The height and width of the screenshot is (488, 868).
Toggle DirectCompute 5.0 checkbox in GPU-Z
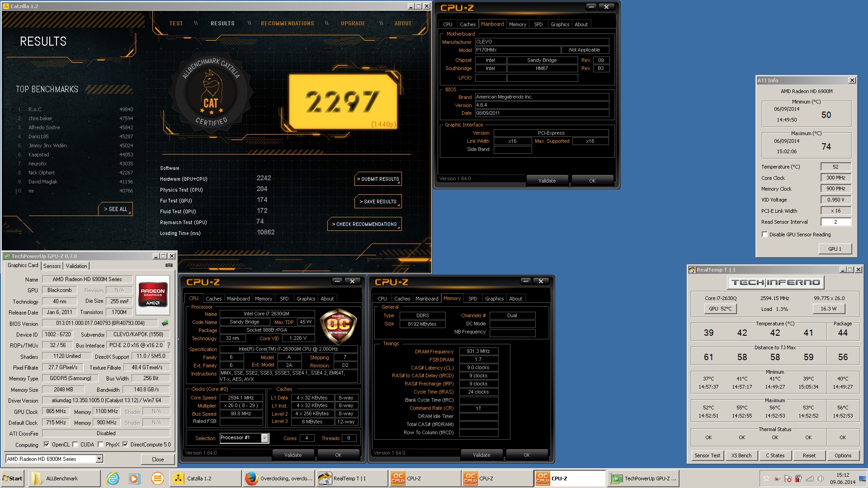point(125,445)
